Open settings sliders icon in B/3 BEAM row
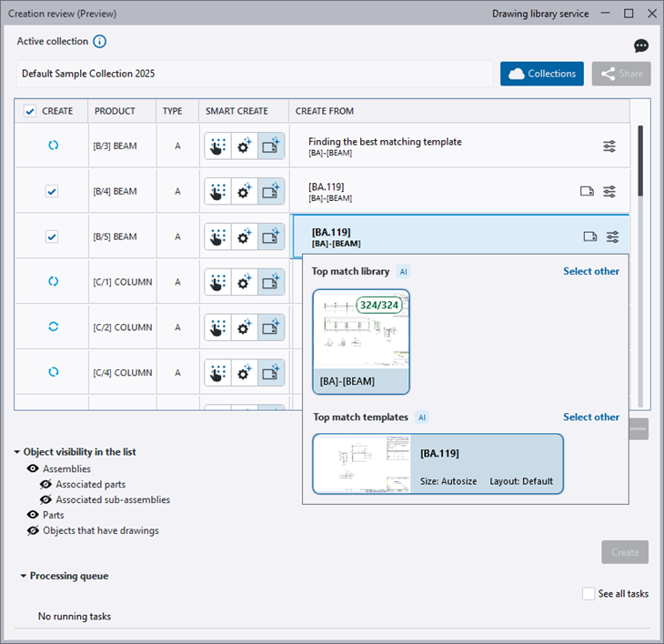Image resolution: width=664 pixels, height=644 pixels. point(609,146)
